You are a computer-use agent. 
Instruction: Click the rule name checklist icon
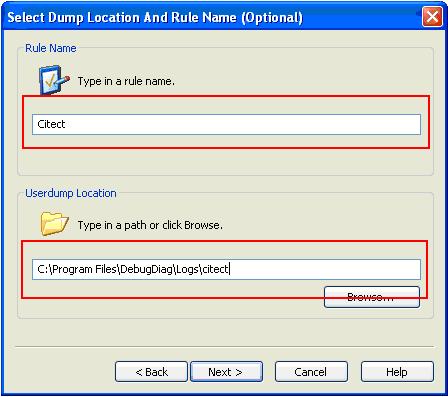[x=54, y=80]
